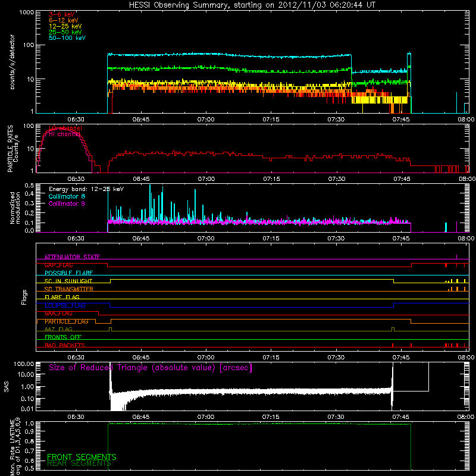Click the Mon. Rate LIVETIME axis title
Screen dimensions: 476x476
click(15, 446)
